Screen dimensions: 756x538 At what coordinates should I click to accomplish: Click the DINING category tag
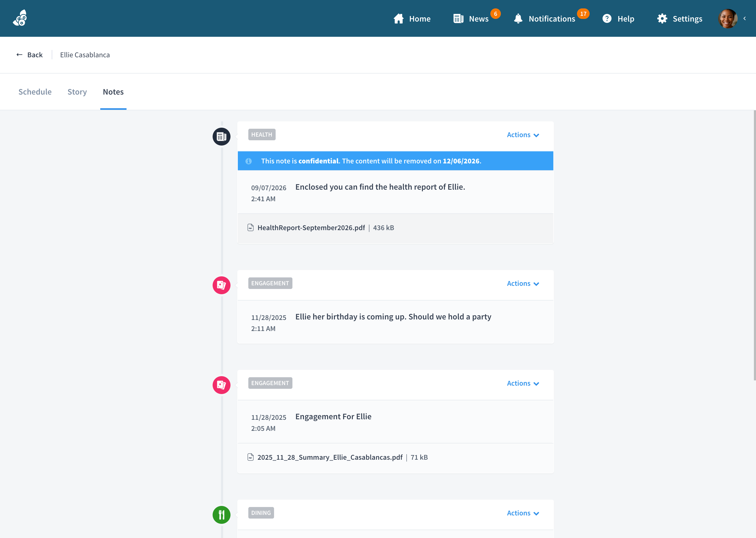[x=261, y=513]
